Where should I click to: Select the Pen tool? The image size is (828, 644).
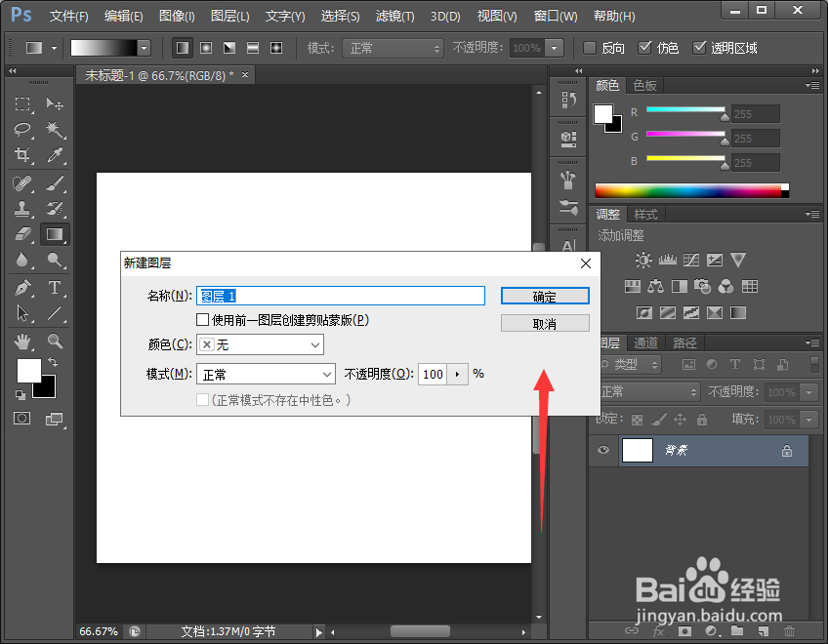point(22,288)
